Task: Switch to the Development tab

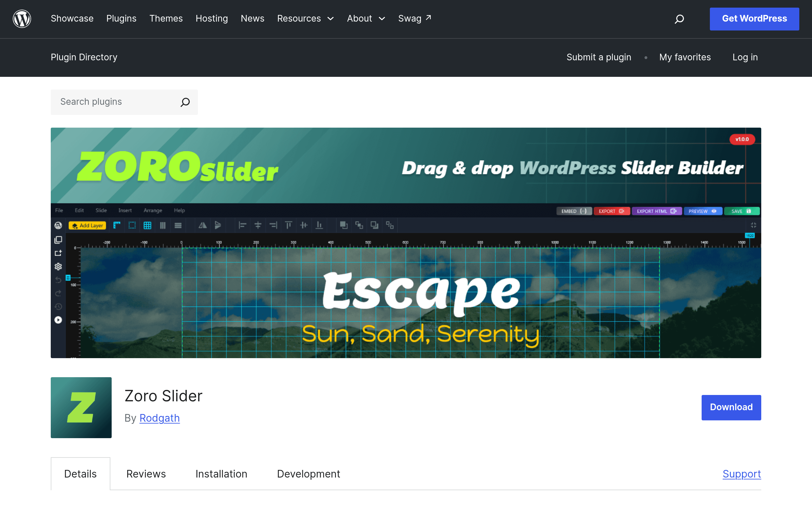Action: click(x=308, y=474)
